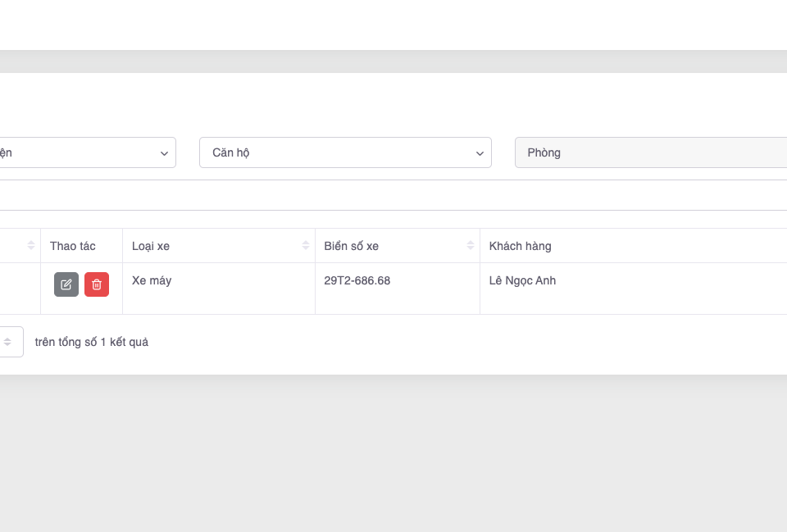Click customer name Lê Ngọc Anh

(522, 280)
